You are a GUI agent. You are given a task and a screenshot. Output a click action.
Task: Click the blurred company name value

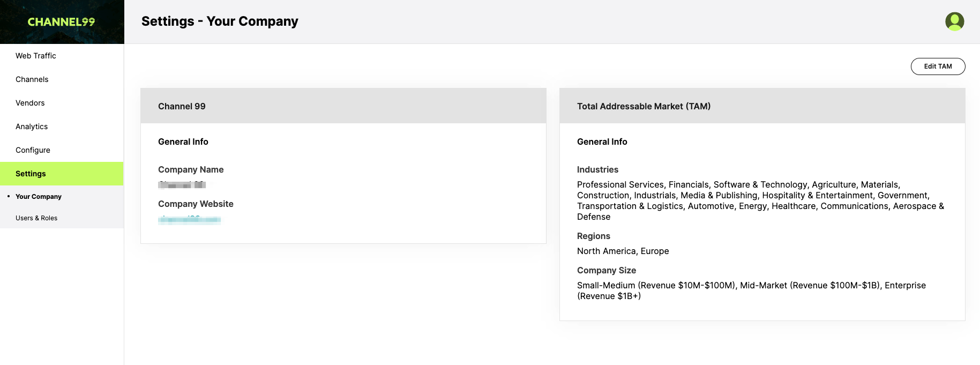point(182,185)
